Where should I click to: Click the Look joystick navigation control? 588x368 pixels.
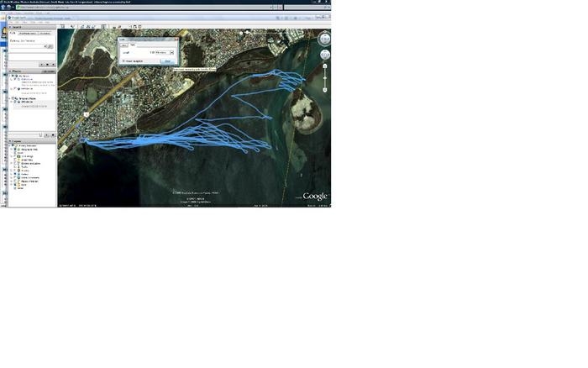324,39
